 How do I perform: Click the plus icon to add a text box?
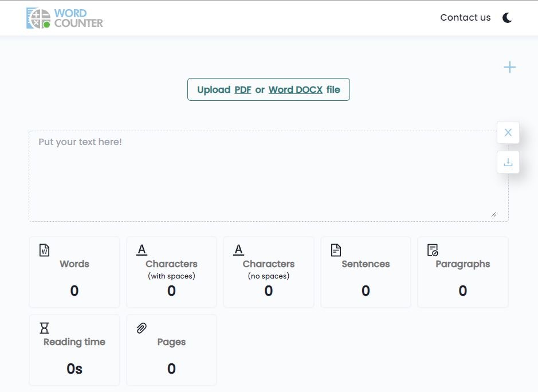pos(509,67)
